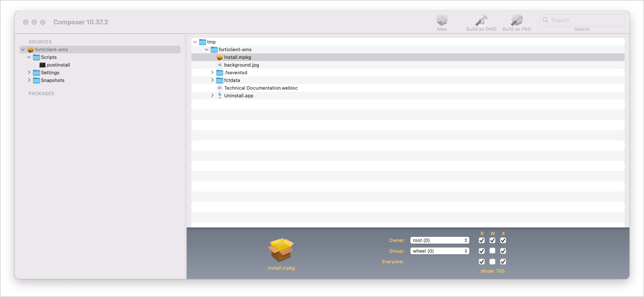Click the Build as DMG icon
644x297 pixels.
[x=482, y=20]
